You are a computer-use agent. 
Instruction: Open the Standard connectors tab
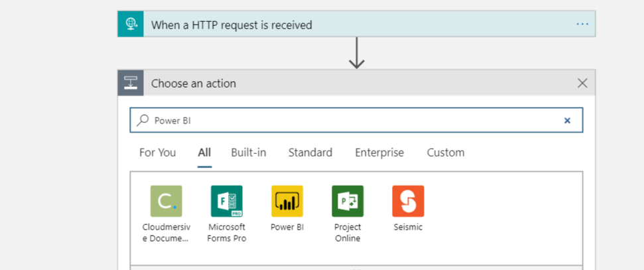coord(310,153)
